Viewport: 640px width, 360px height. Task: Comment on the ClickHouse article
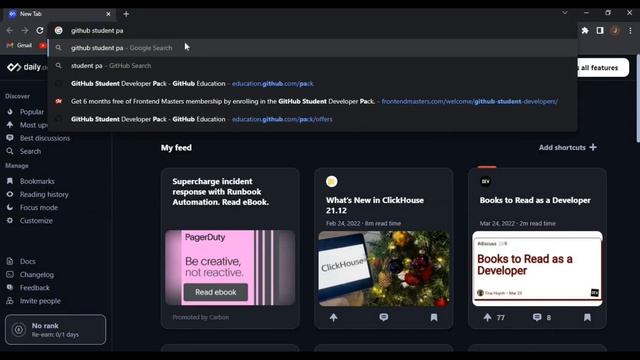(x=384, y=317)
